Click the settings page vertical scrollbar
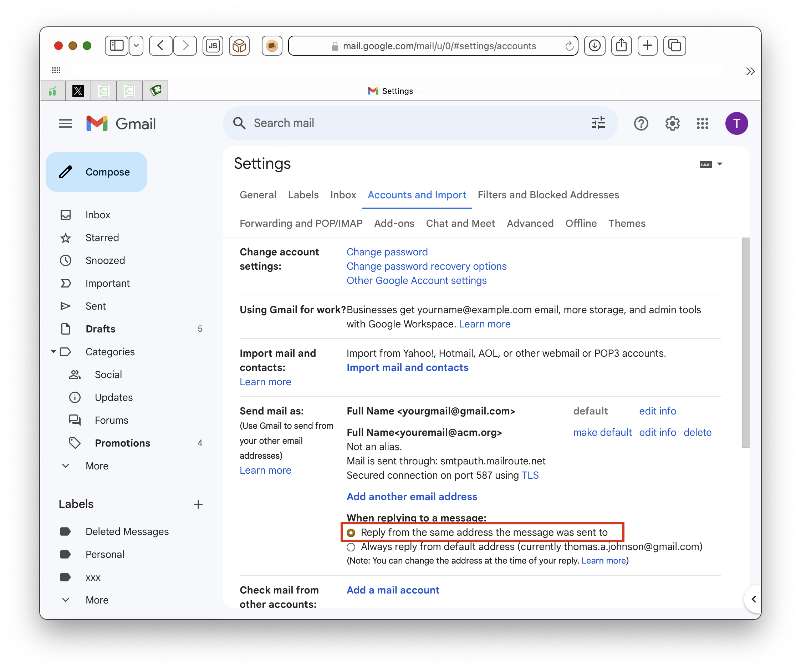The height and width of the screenshot is (672, 801). pos(745,342)
